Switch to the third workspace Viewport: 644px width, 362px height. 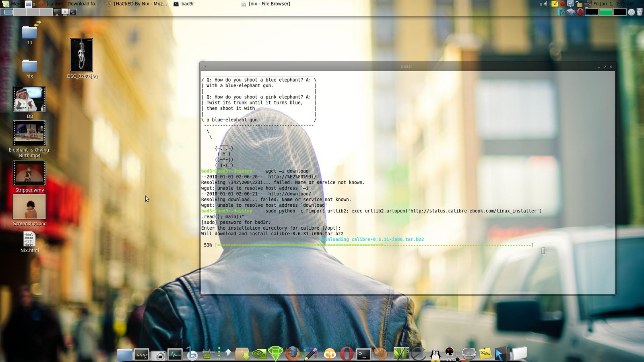33,12
